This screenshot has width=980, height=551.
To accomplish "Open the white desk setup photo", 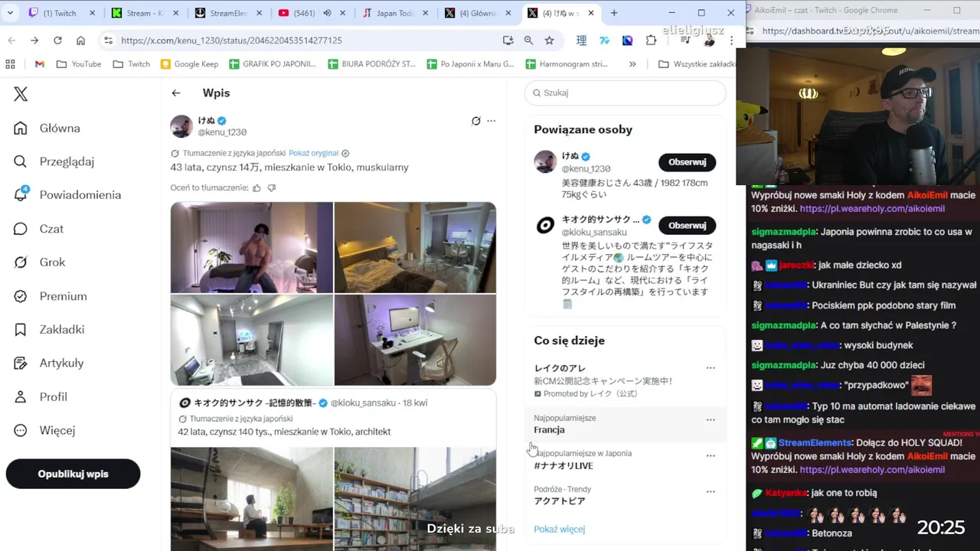I will tap(415, 340).
